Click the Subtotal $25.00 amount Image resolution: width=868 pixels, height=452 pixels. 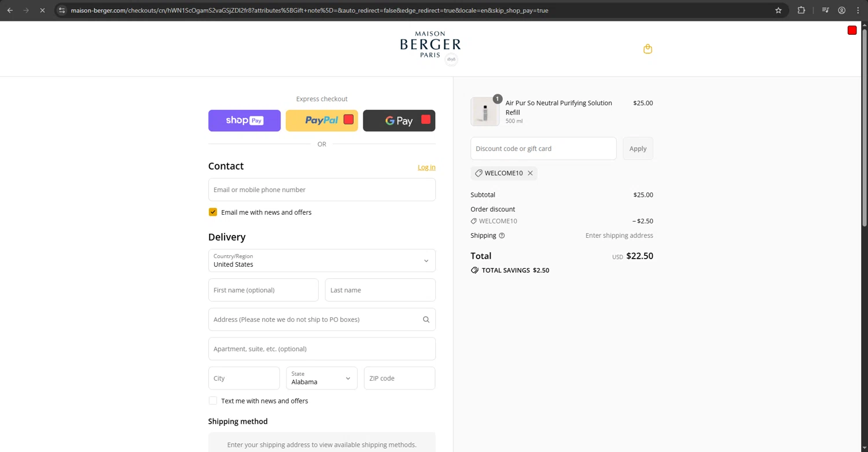(x=643, y=195)
